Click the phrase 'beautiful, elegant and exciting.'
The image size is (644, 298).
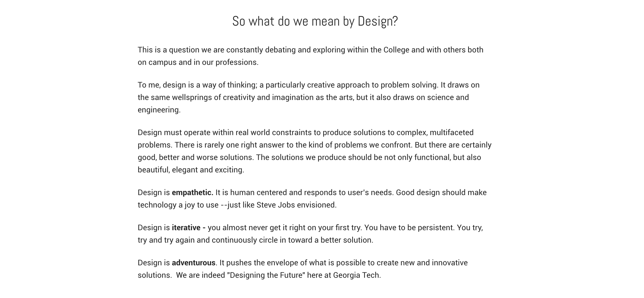[x=191, y=170]
